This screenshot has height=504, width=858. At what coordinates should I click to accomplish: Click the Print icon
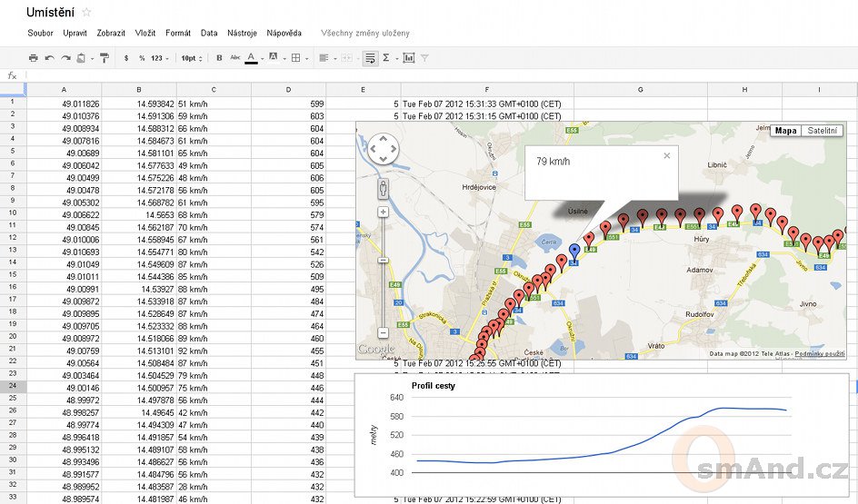(34, 58)
